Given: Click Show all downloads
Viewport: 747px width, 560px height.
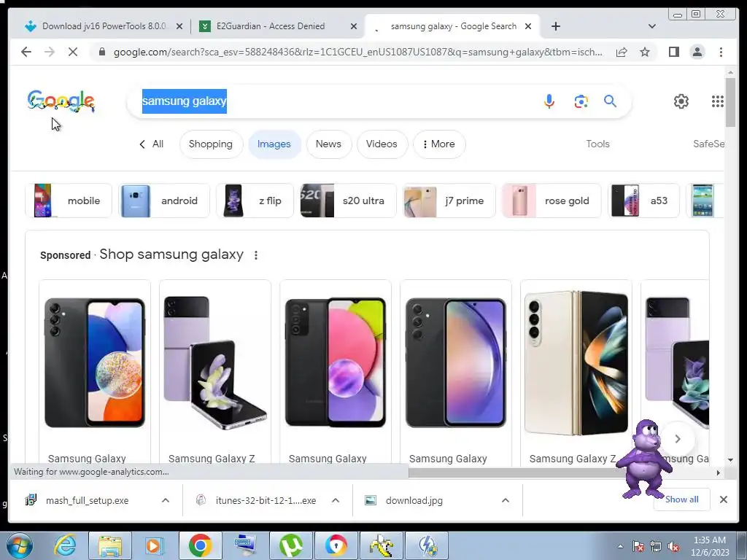Looking at the screenshot, I should (x=682, y=499).
